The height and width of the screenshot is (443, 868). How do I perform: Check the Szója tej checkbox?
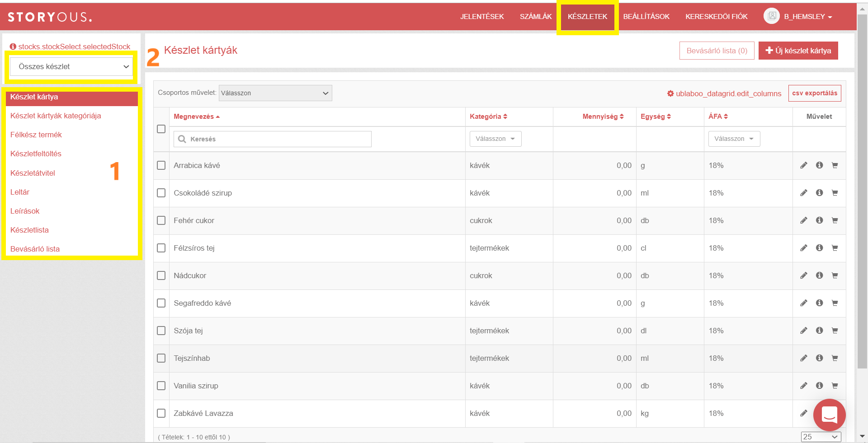(x=161, y=331)
